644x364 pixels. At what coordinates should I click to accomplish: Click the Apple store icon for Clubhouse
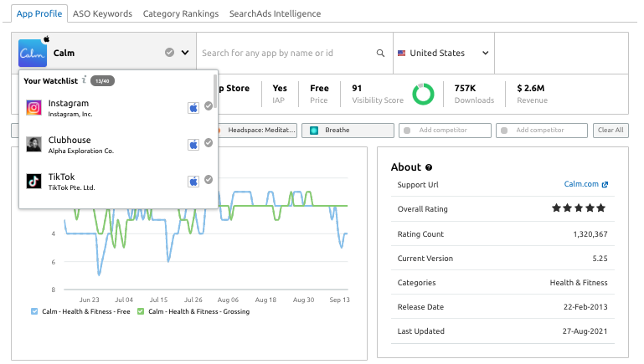[x=193, y=145]
